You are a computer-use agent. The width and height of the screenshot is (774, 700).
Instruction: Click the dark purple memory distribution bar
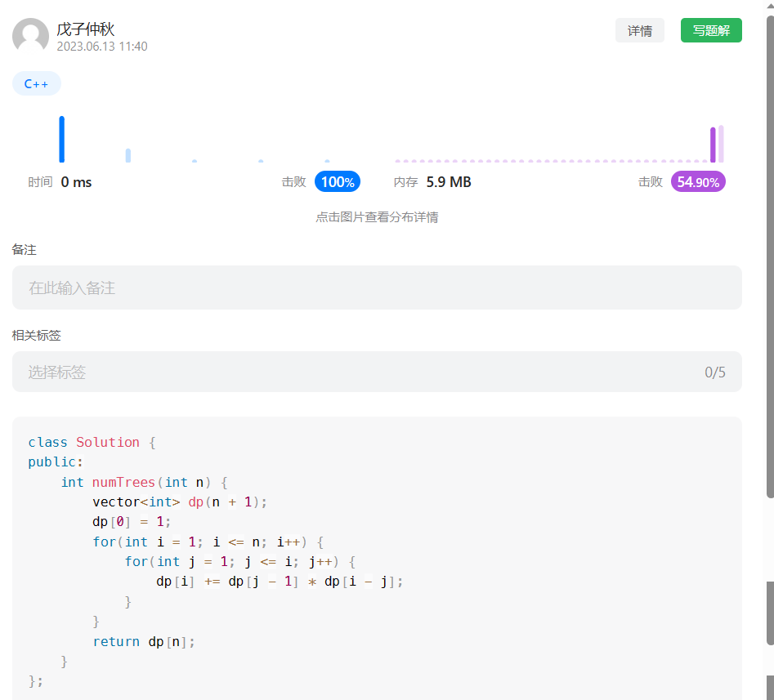(713, 145)
